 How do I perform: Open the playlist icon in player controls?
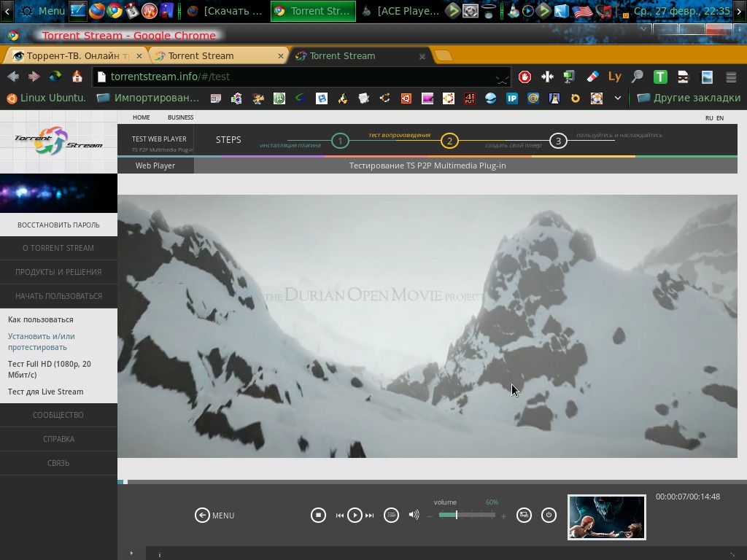[x=391, y=515]
